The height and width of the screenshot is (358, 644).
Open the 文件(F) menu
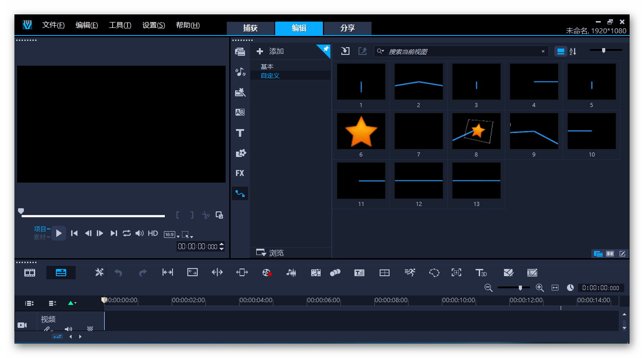point(53,25)
